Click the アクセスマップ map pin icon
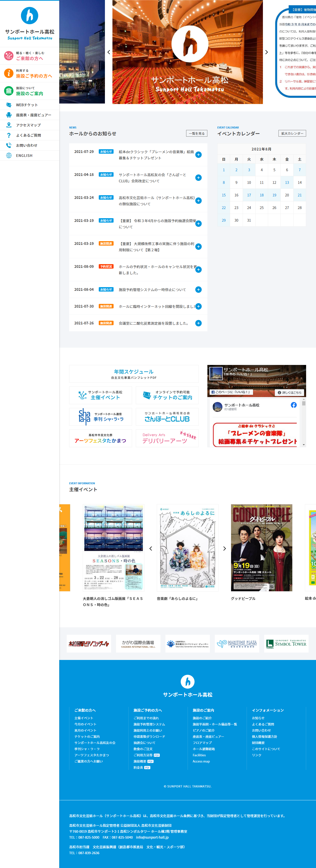 click(9, 125)
